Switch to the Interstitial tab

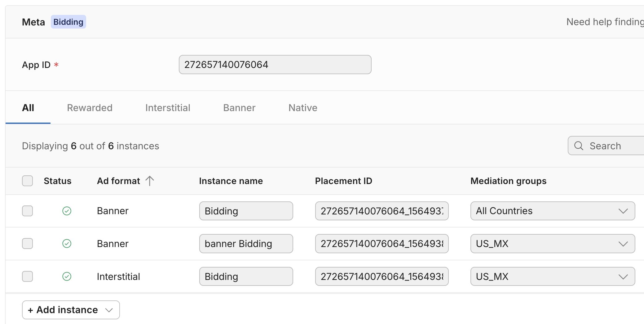coord(167,107)
